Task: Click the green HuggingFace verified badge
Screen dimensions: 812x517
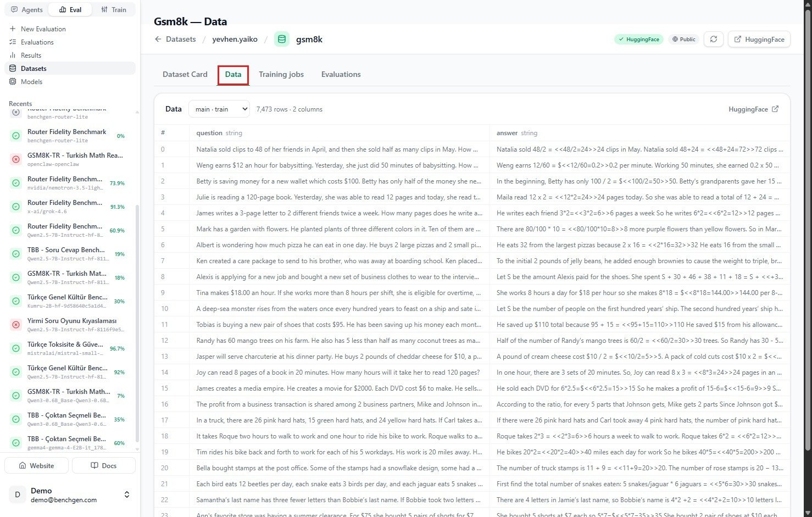Action: (639, 40)
